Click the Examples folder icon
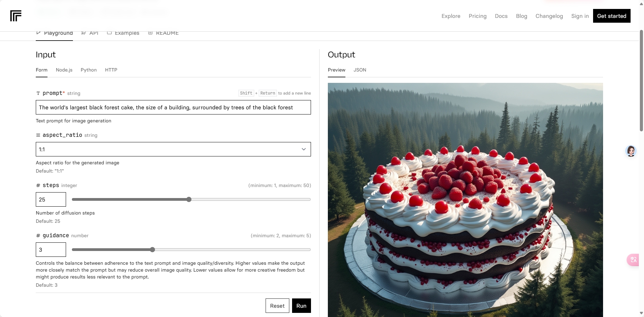This screenshot has width=644, height=317. tap(109, 33)
